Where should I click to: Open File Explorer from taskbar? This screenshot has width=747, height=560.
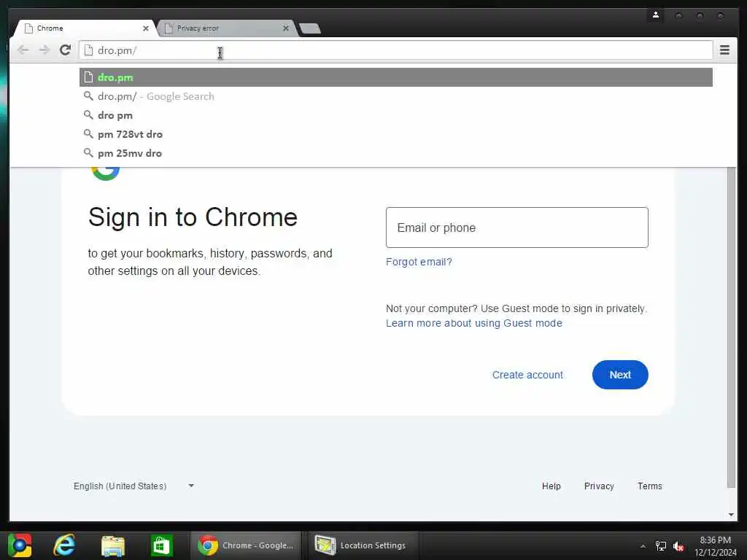coord(113,545)
